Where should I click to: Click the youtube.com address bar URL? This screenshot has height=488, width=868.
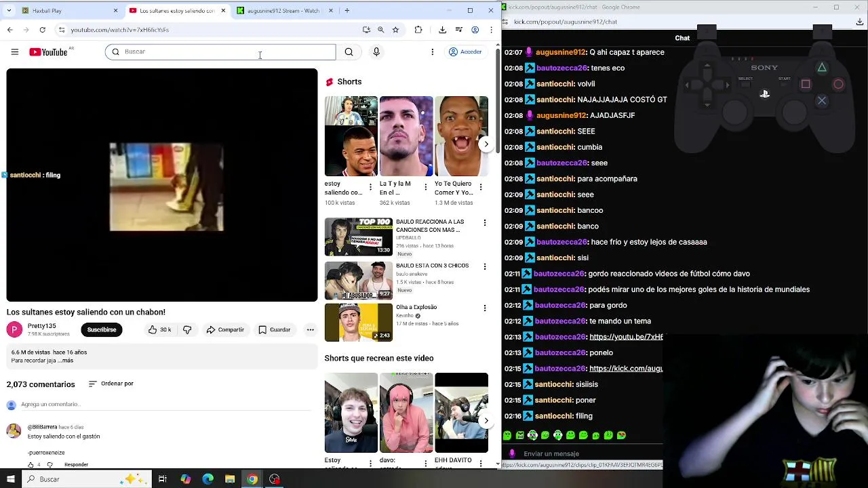click(120, 30)
